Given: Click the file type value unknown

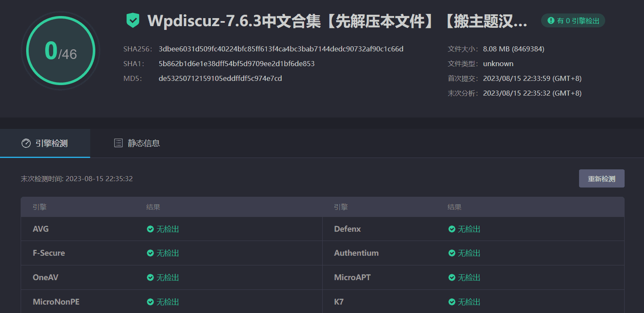Looking at the screenshot, I should (498, 64).
